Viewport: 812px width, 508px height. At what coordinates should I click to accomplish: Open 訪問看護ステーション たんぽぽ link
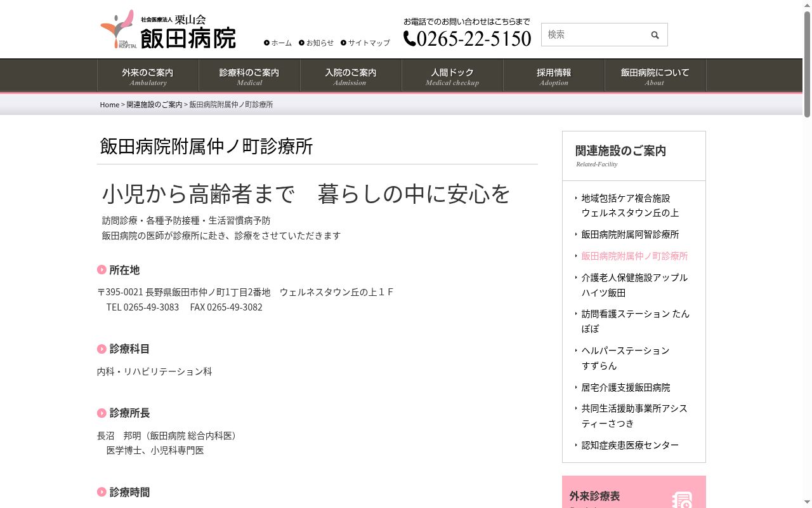[x=635, y=321]
